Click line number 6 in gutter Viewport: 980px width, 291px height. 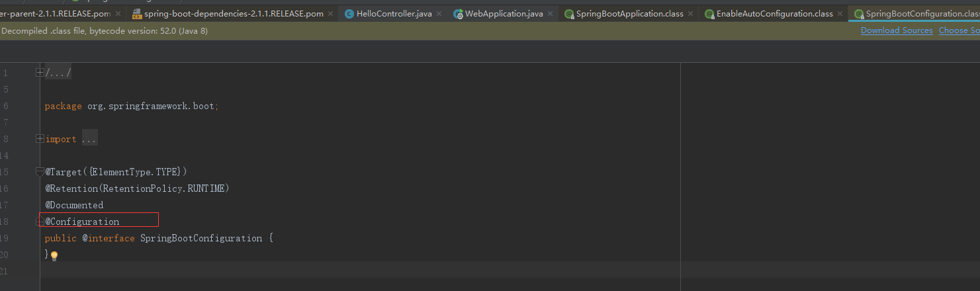5,106
